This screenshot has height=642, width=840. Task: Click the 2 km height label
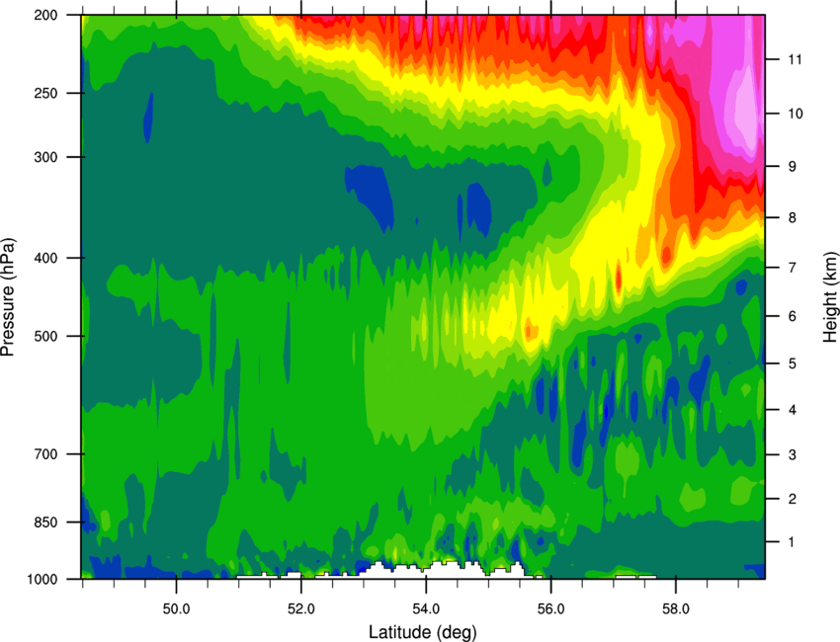point(793,499)
